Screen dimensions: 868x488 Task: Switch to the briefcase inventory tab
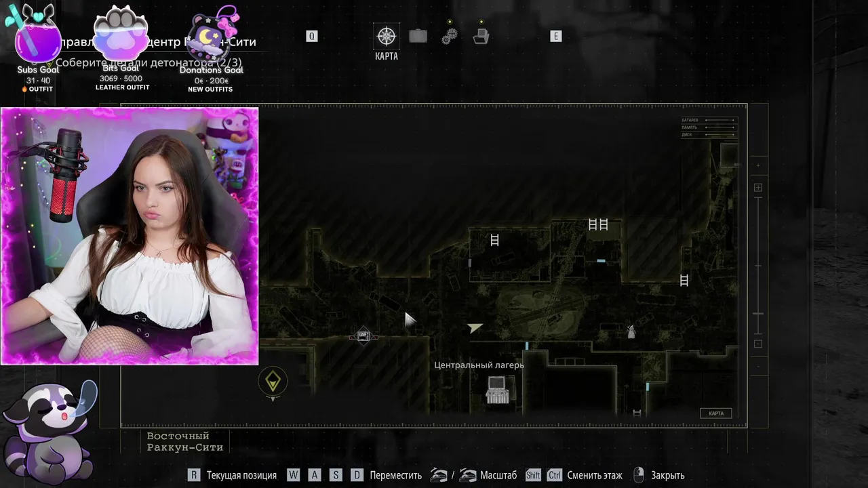(x=418, y=36)
